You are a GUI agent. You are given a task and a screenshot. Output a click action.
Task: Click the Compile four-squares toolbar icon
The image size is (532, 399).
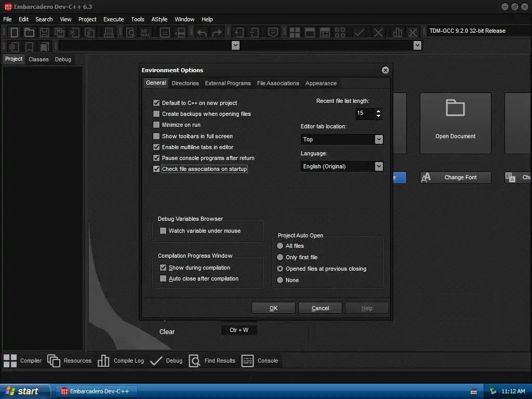click(295, 33)
